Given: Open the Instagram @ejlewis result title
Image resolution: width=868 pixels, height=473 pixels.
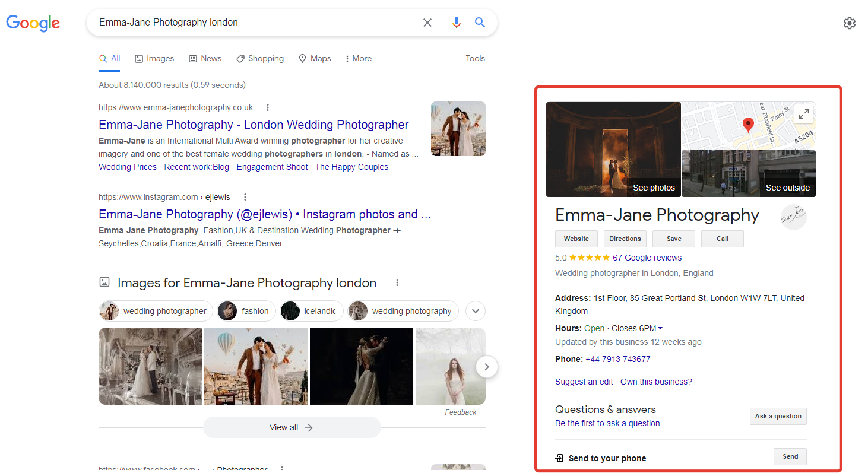Looking at the screenshot, I should (x=265, y=214).
